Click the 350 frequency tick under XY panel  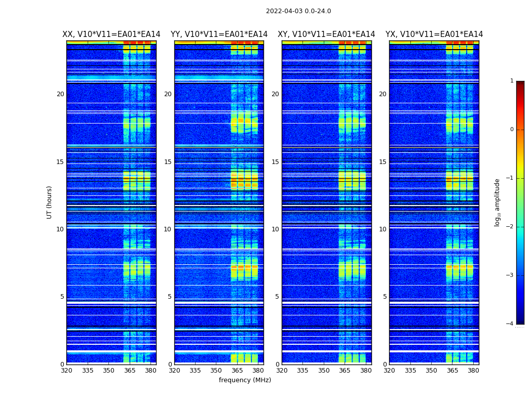(324, 371)
